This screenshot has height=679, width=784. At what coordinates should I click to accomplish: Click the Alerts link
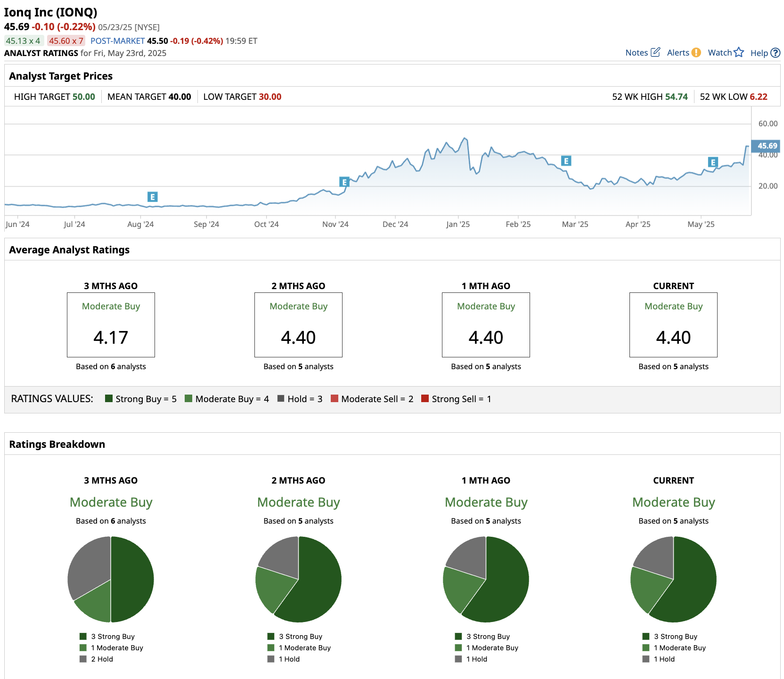(678, 53)
